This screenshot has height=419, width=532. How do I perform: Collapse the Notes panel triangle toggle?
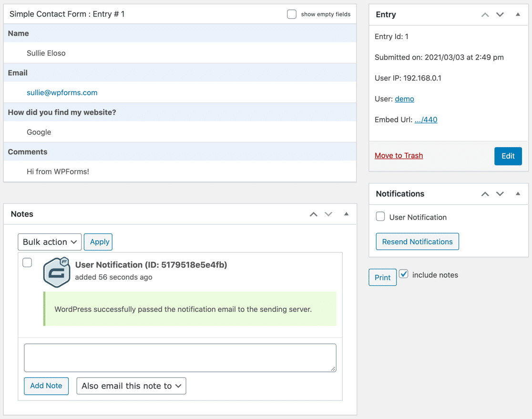click(x=347, y=214)
